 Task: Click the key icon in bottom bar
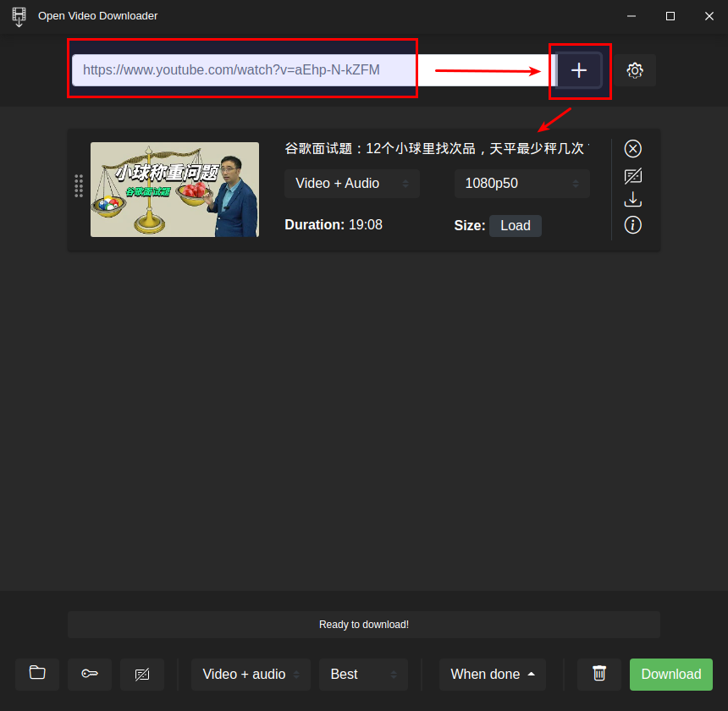(x=90, y=674)
